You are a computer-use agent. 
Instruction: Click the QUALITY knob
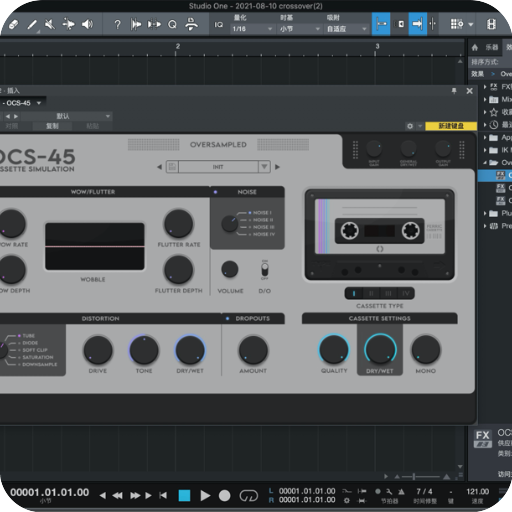pyautogui.click(x=334, y=349)
